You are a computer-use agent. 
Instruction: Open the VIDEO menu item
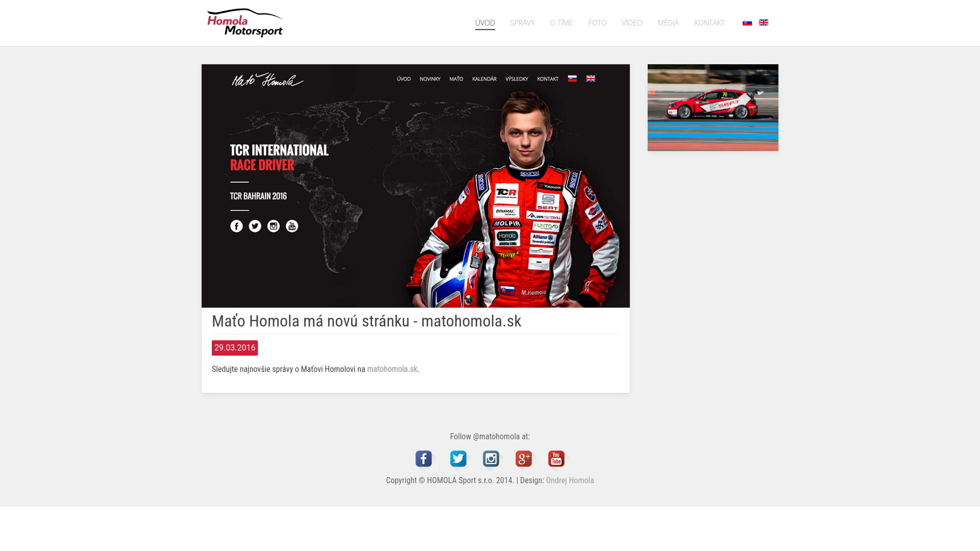click(x=632, y=23)
